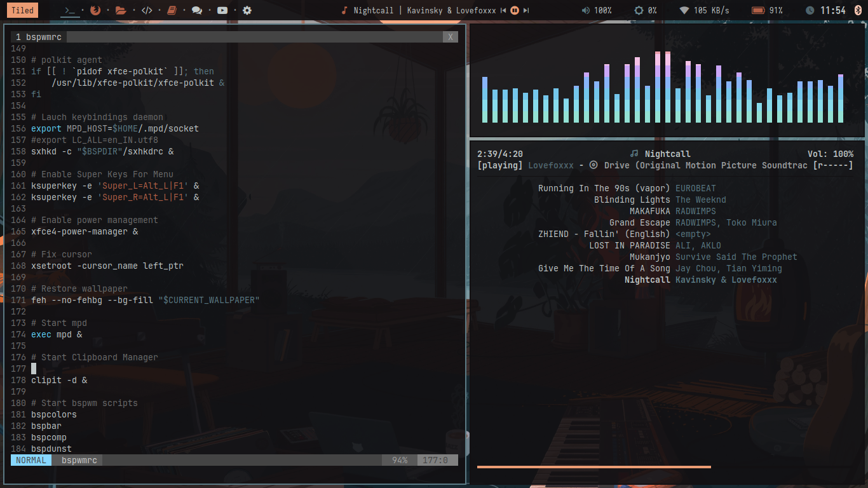The width and height of the screenshot is (868, 488).
Task: Open the Bluetooth indicator icon
Action: 858,10
